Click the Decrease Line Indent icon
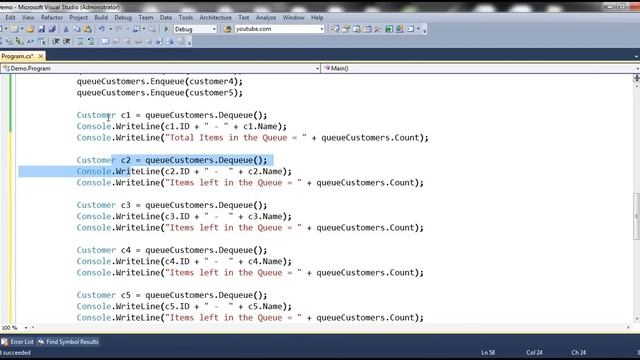 [56, 41]
